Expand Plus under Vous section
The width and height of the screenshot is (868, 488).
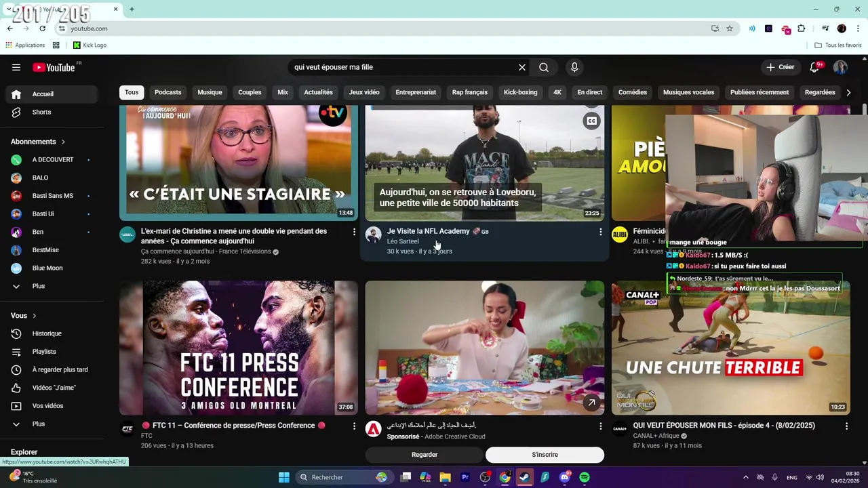53,424
